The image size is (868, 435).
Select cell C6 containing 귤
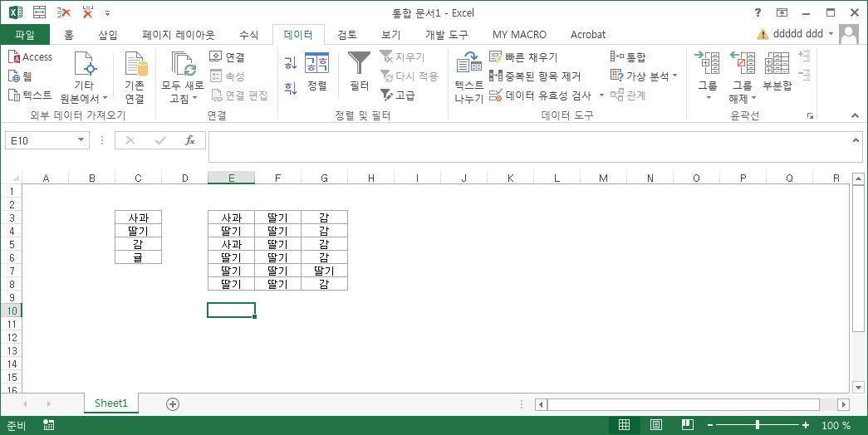point(139,257)
